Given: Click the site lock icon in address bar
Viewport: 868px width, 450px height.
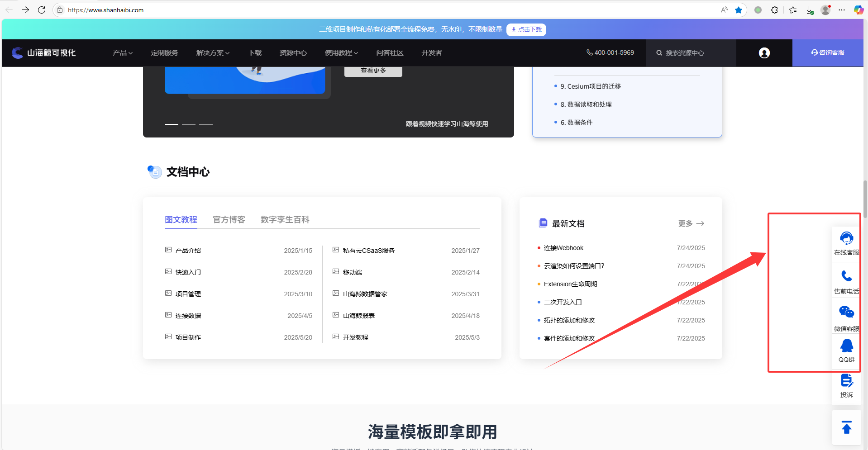Looking at the screenshot, I should point(60,10).
